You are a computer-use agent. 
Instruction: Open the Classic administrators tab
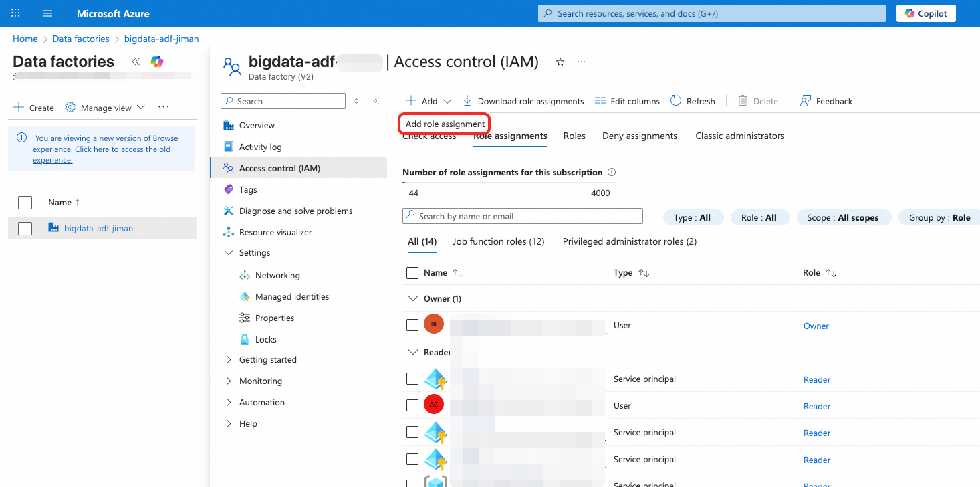point(740,136)
